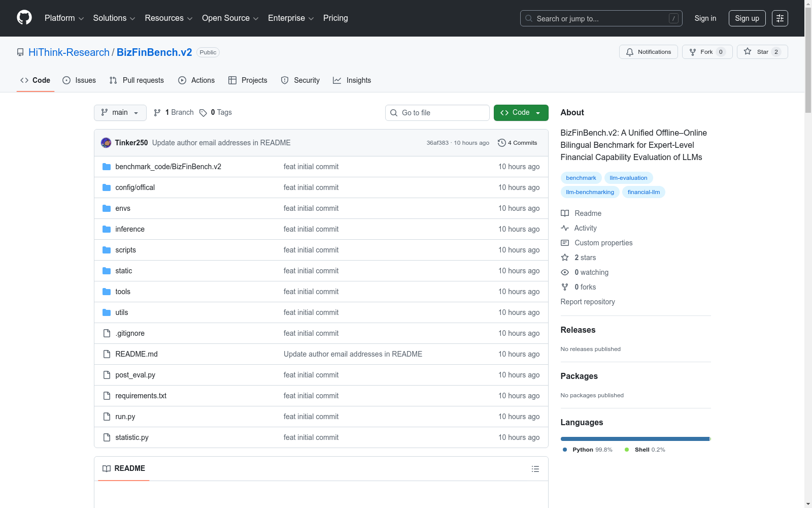
Task: Switch to the Insights tab
Action: pos(352,80)
